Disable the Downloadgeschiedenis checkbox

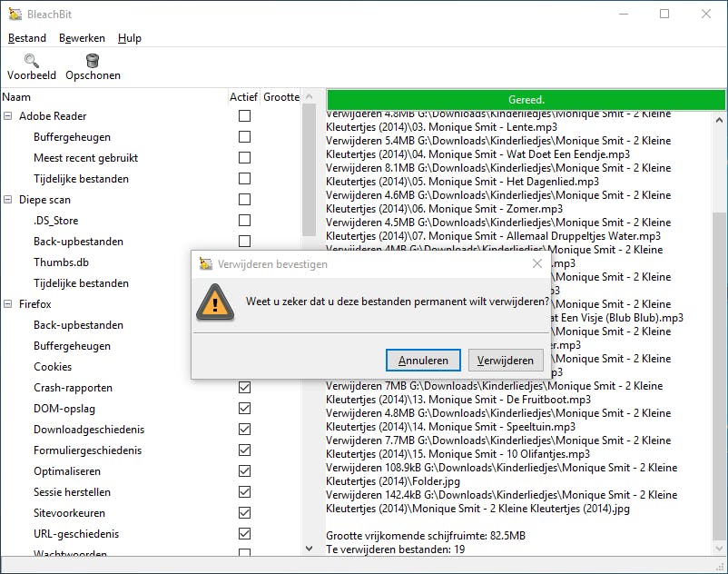click(244, 429)
